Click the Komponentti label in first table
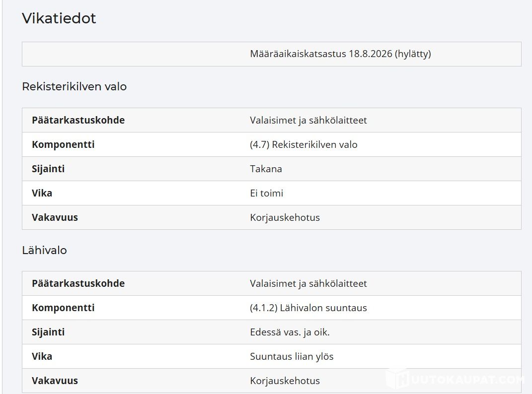The height and width of the screenshot is (394, 532). click(63, 145)
